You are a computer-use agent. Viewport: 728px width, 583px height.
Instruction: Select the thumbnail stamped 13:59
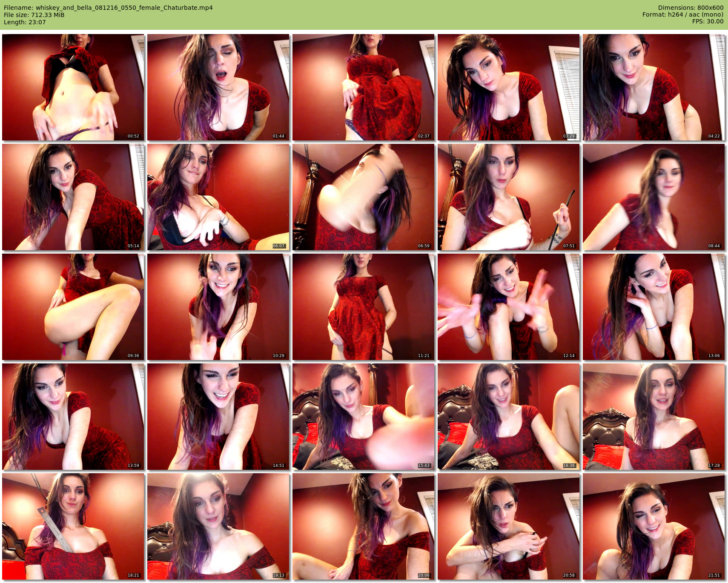pos(73,417)
